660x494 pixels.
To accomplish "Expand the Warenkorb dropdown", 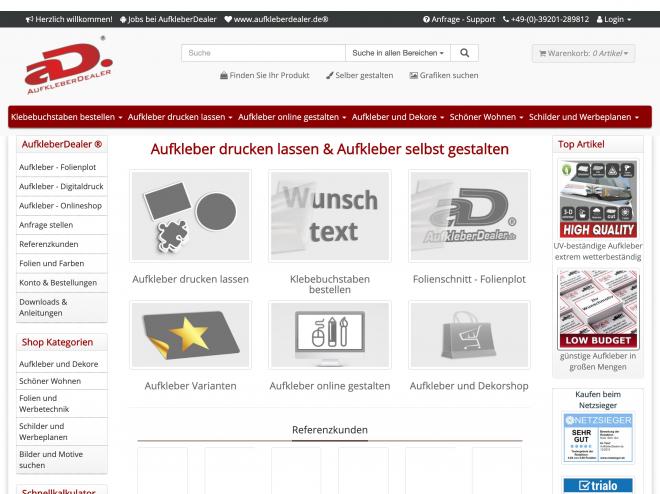I will (583, 53).
